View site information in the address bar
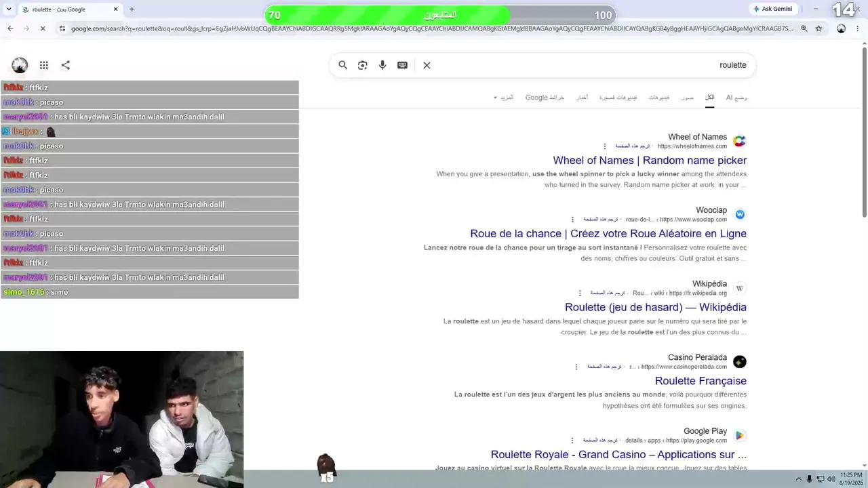868x488 pixels. coord(62,28)
